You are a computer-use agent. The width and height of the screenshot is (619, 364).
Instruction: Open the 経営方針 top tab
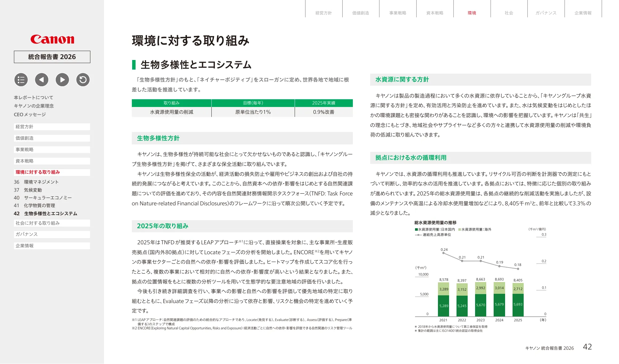(x=324, y=13)
